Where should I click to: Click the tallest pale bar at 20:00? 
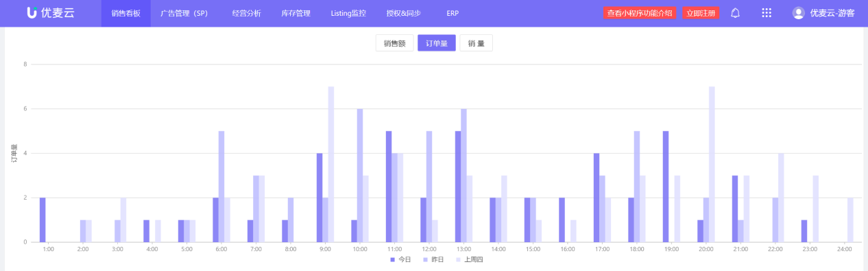click(x=712, y=164)
